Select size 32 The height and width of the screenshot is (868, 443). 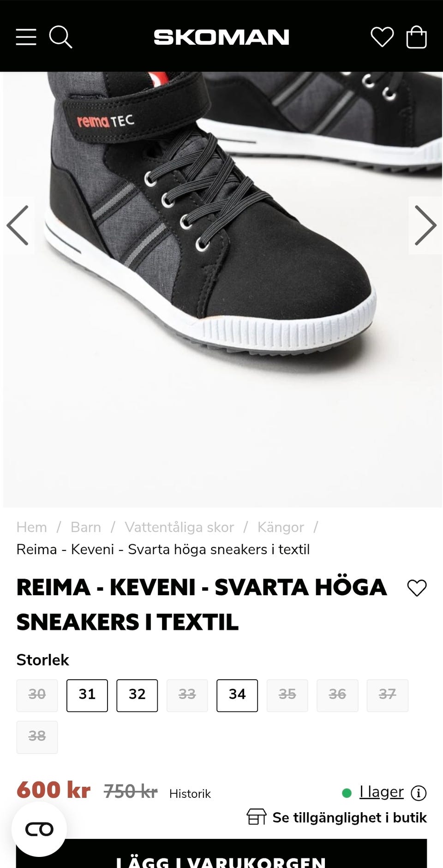pyautogui.click(x=137, y=695)
